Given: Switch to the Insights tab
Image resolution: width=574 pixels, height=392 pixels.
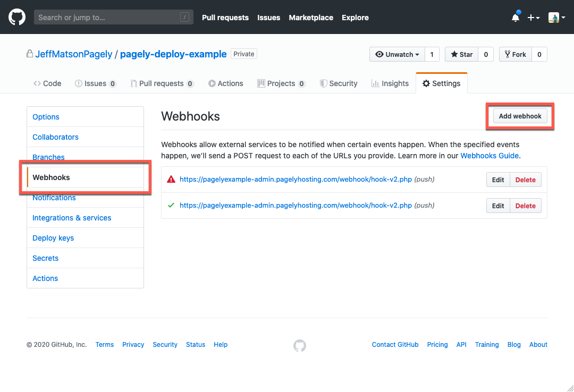Looking at the screenshot, I should coord(390,83).
